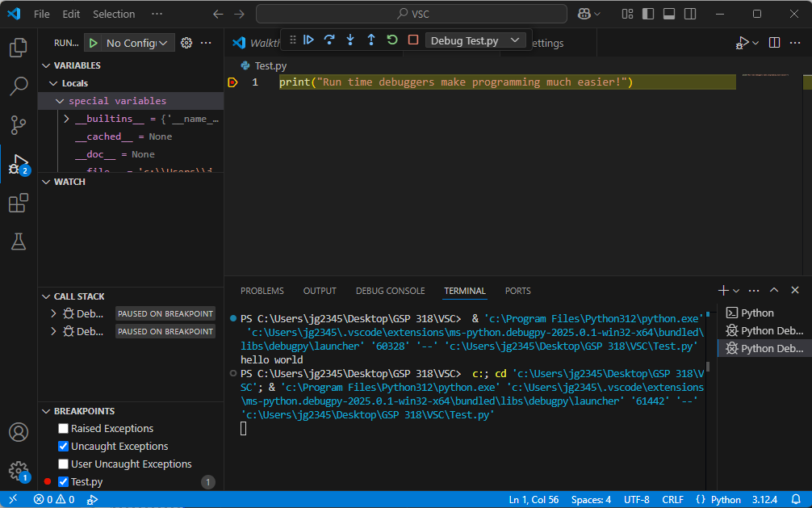Switch to the Debug Console tab
Screen dimensions: 812x508
(x=390, y=291)
